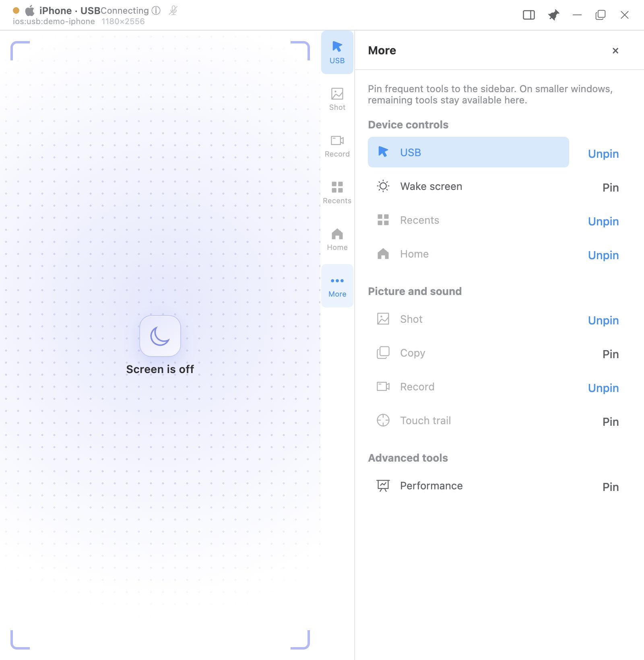Screen dimensions: 644x660
Task: Toggle the side panel layout icon
Action: pyautogui.click(x=529, y=15)
